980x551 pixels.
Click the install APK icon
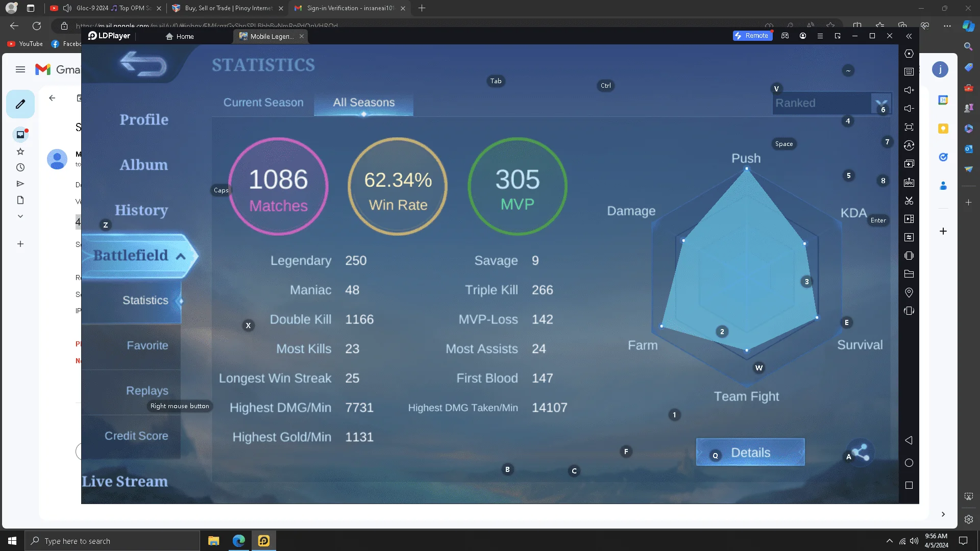pyautogui.click(x=909, y=182)
